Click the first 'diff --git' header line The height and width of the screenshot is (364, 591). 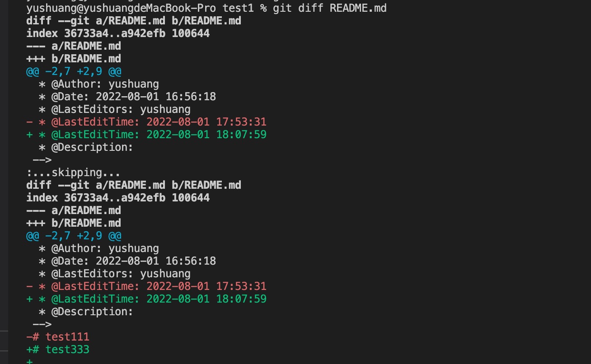click(x=133, y=21)
